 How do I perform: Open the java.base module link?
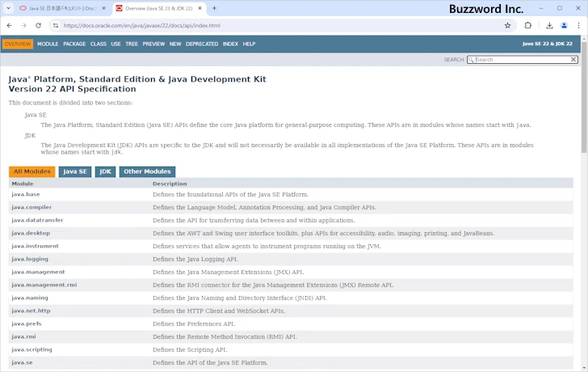pos(26,194)
